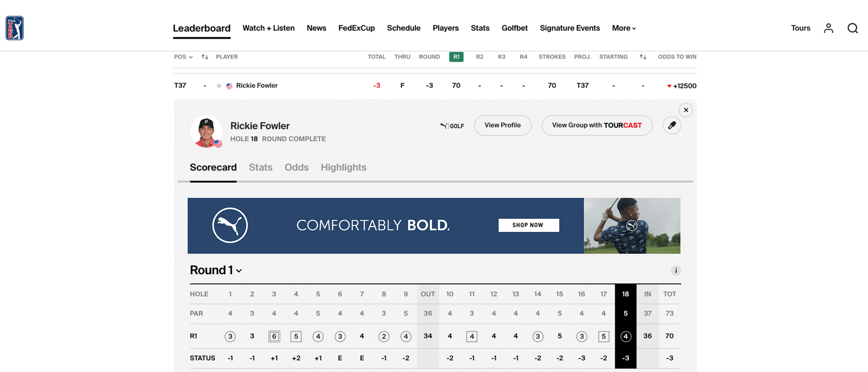
Task: Click the golfer photo in Puma ad
Action: pos(632,226)
